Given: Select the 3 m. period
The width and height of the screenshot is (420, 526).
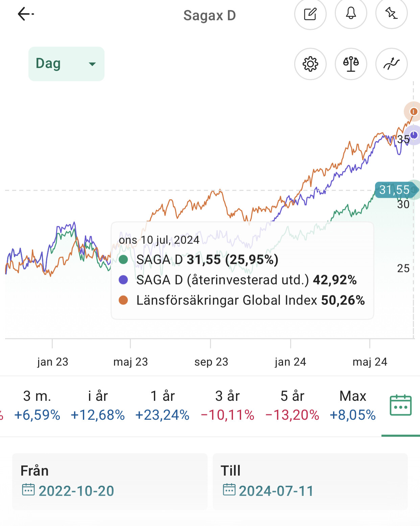Looking at the screenshot, I should [x=37, y=405].
